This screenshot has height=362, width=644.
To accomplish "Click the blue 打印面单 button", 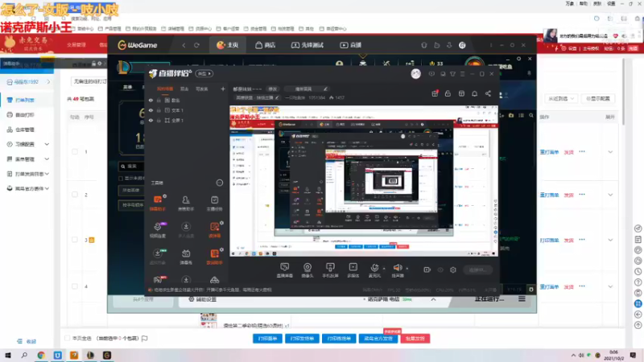I will click(267, 339).
